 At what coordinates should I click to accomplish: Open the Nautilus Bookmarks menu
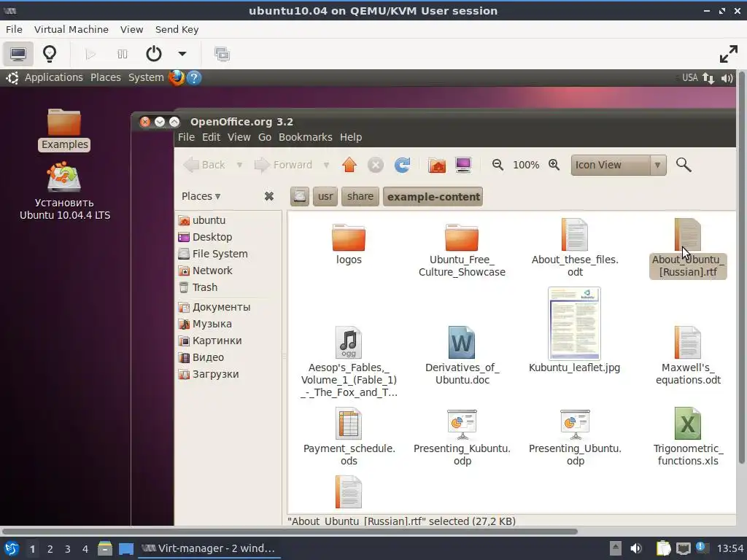click(306, 137)
